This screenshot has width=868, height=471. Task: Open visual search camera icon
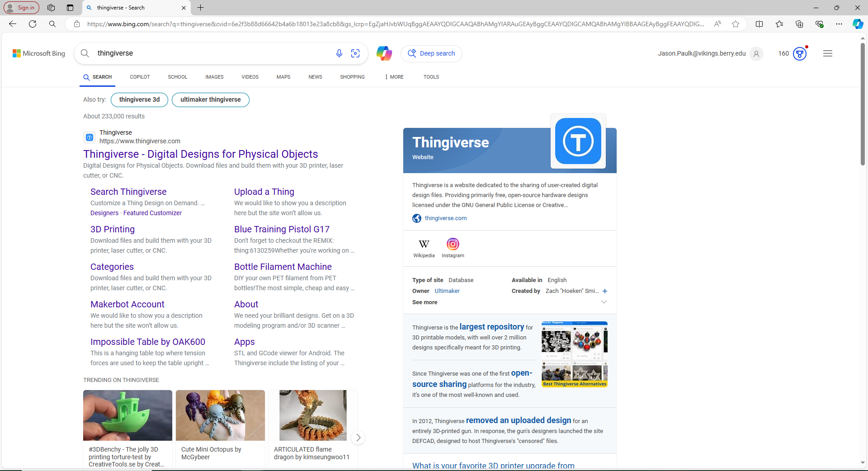point(355,53)
